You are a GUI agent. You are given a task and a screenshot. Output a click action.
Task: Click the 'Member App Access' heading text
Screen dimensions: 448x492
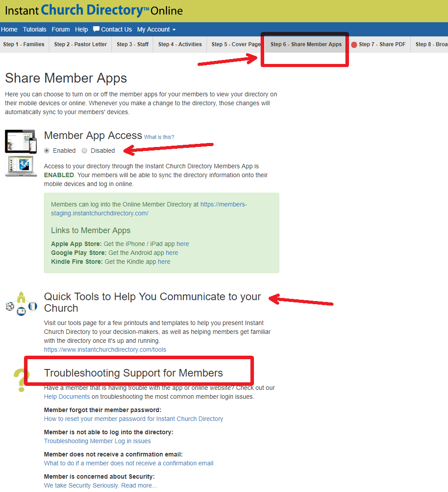coord(93,135)
